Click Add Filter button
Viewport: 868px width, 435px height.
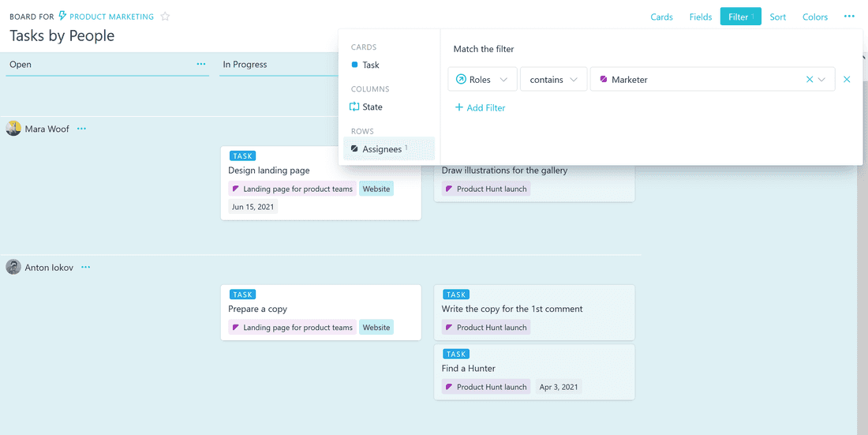click(480, 108)
